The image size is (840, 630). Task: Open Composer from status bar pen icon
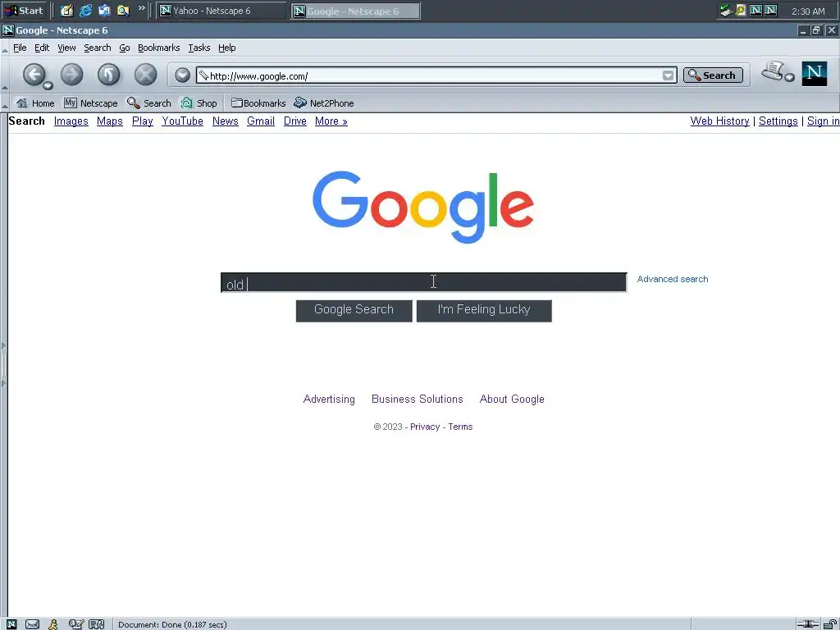tap(75, 624)
